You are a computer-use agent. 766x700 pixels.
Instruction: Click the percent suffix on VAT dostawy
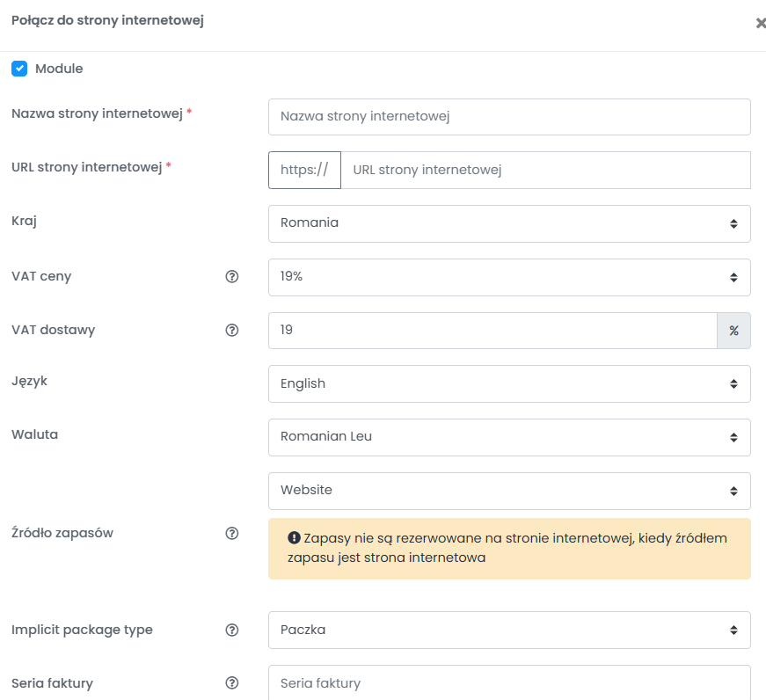click(733, 331)
